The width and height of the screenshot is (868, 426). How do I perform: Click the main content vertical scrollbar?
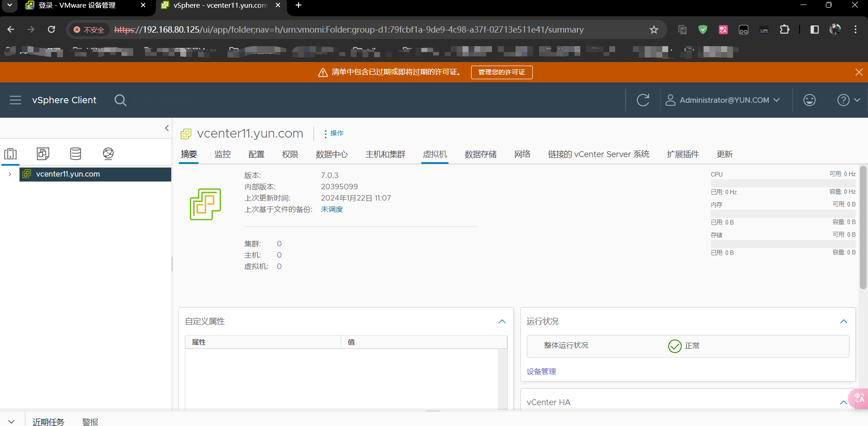pyautogui.click(x=863, y=228)
